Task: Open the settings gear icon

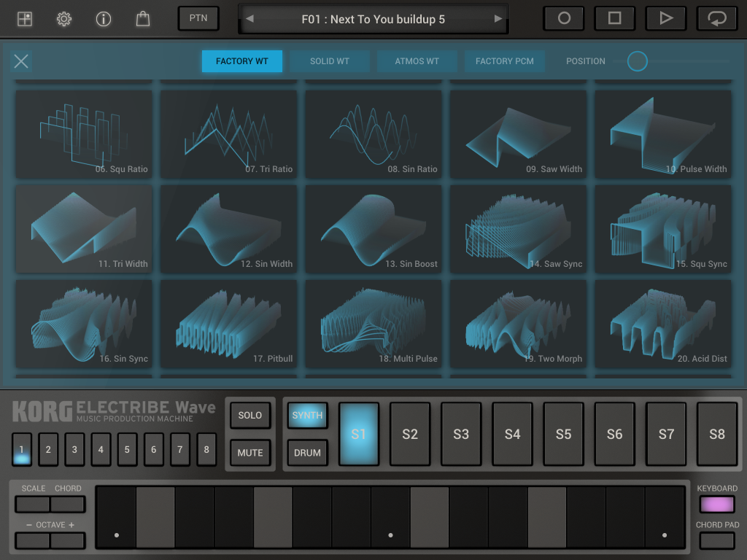Action: pyautogui.click(x=63, y=19)
